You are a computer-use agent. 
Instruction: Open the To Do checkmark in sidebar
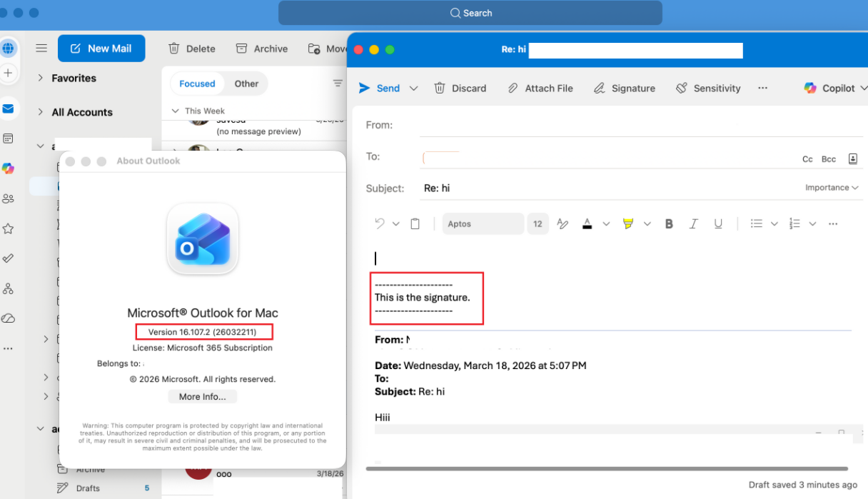pos(9,258)
